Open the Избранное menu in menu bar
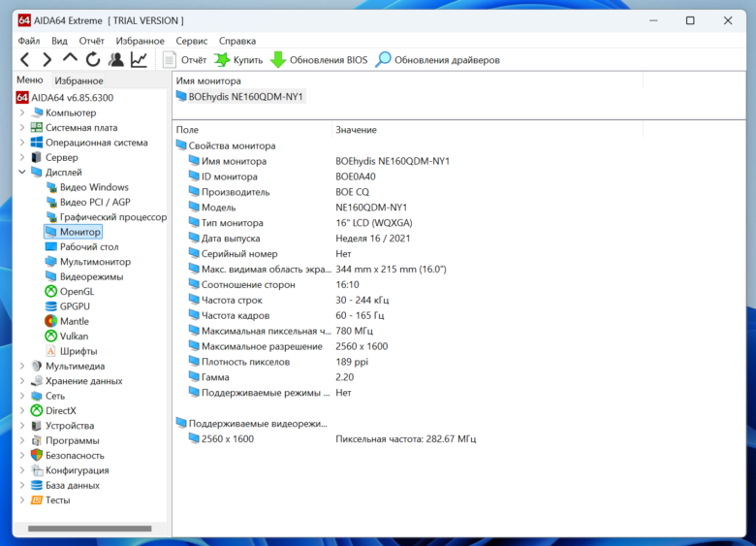The height and width of the screenshot is (546, 756). click(x=140, y=41)
